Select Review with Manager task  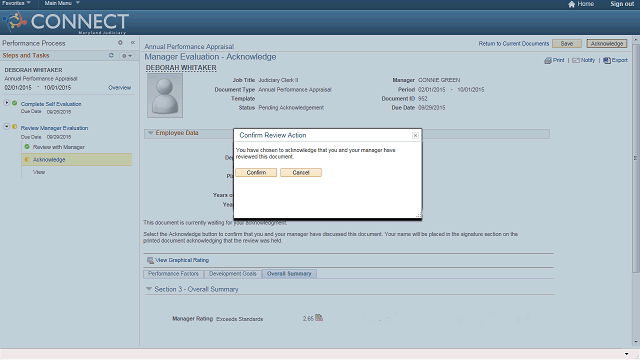point(59,147)
